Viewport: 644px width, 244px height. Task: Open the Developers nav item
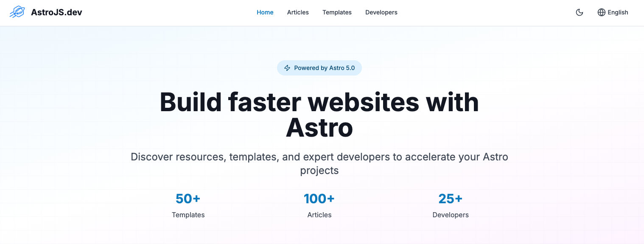381,12
